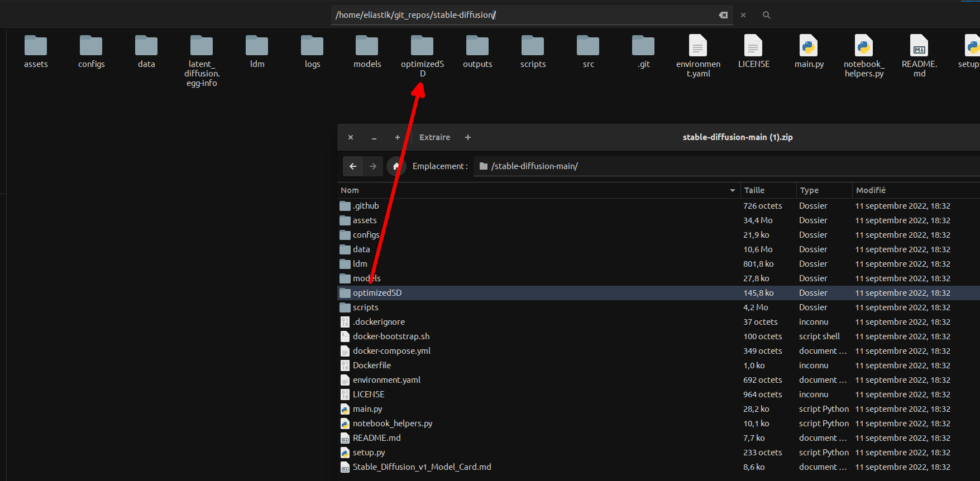The height and width of the screenshot is (481, 980).
Task: Sort archive list by Taille column
Action: (768, 190)
